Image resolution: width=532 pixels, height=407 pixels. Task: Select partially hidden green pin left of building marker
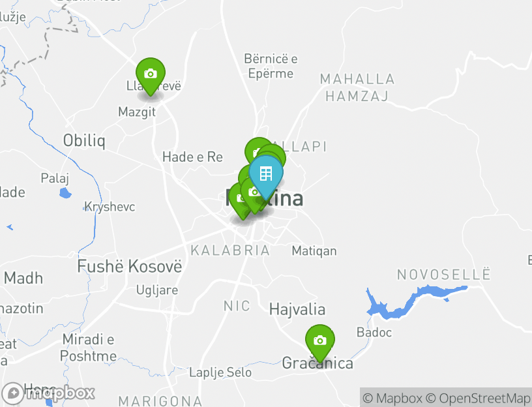point(244,175)
